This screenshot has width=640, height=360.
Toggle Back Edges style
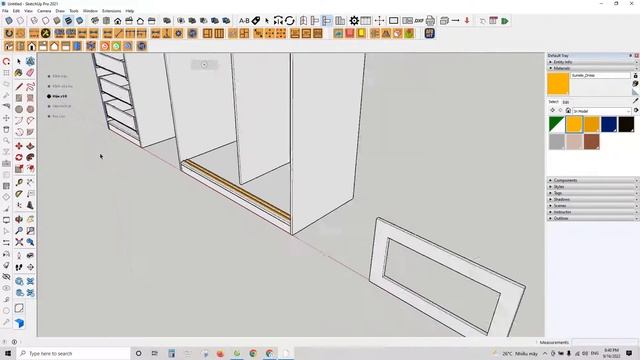pyautogui.click(x=20, y=20)
